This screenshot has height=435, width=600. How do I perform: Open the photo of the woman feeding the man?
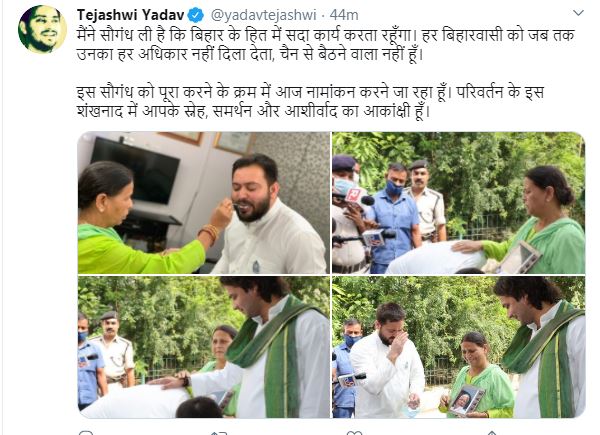point(204,203)
